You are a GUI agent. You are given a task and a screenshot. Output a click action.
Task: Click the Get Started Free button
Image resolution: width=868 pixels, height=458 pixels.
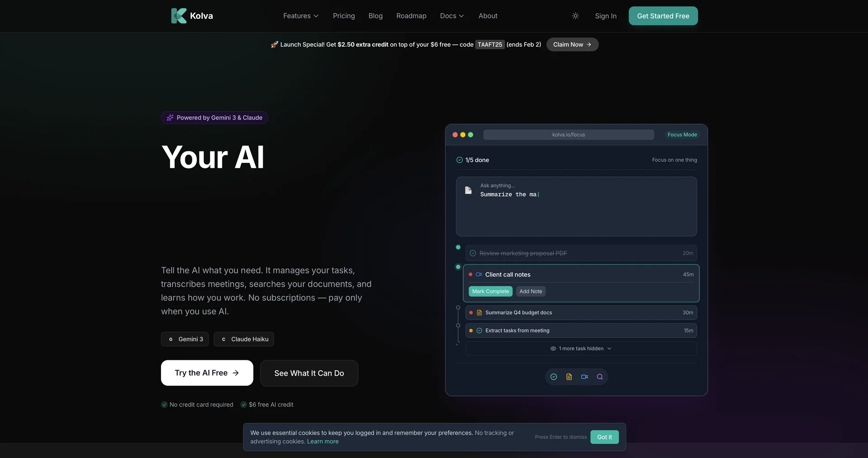coord(663,16)
